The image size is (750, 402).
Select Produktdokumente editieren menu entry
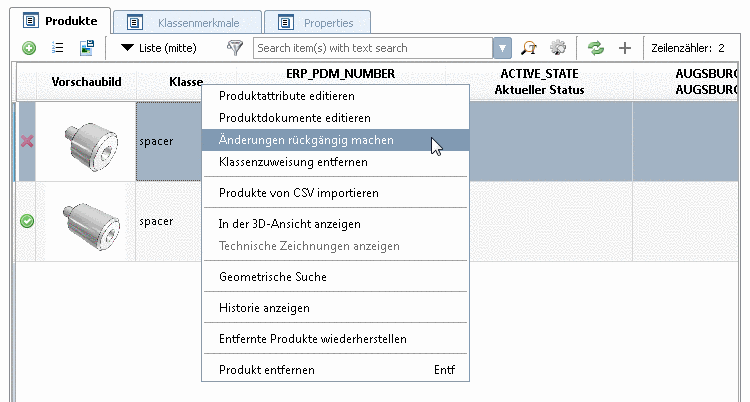[x=335, y=118]
